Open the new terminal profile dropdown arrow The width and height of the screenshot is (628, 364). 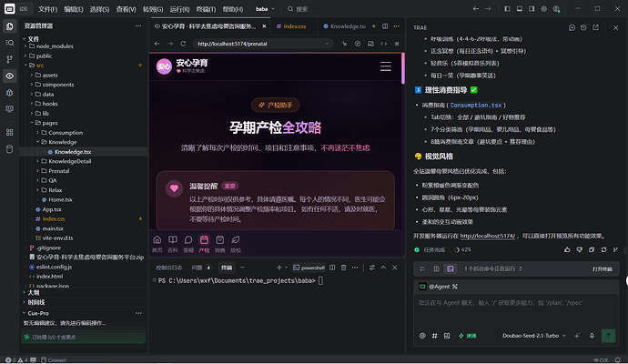[286, 268]
